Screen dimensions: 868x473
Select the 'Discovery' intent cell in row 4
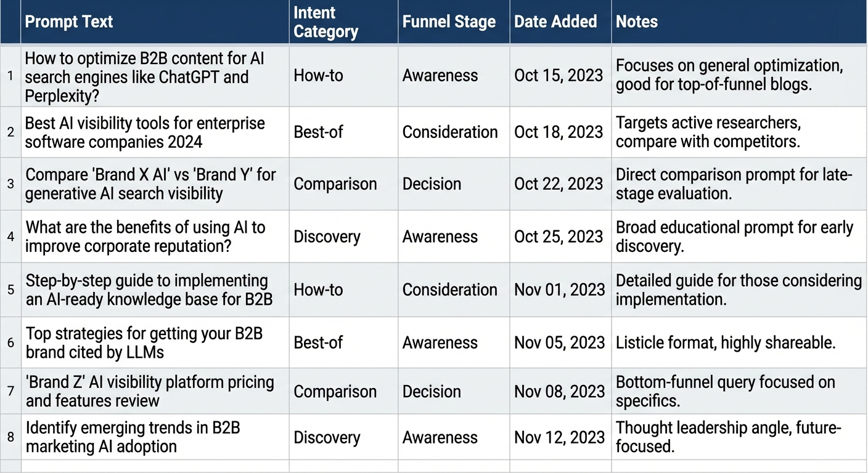click(x=327, y=237)
